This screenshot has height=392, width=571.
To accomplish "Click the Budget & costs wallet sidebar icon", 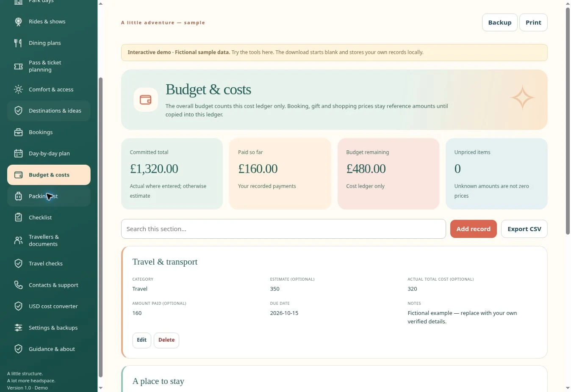I will click(x=18, y=175).
